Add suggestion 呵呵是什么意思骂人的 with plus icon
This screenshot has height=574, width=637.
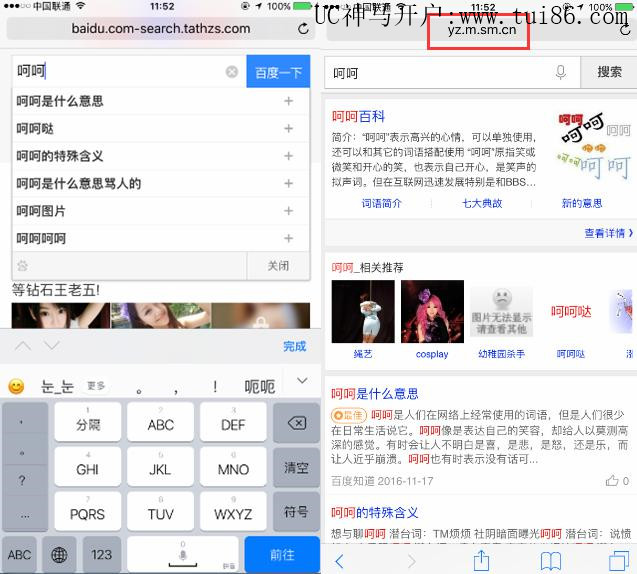288,184
